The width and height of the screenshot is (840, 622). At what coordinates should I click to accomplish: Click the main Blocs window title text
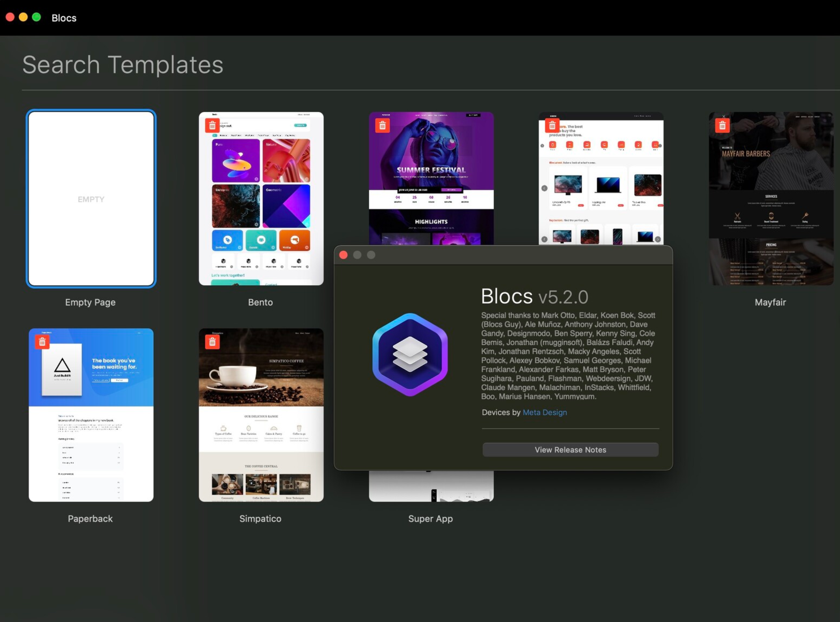click(x=64, y=18)
